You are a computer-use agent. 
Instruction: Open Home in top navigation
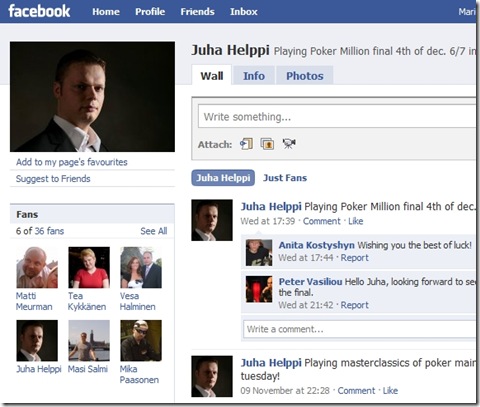(106, 12)
